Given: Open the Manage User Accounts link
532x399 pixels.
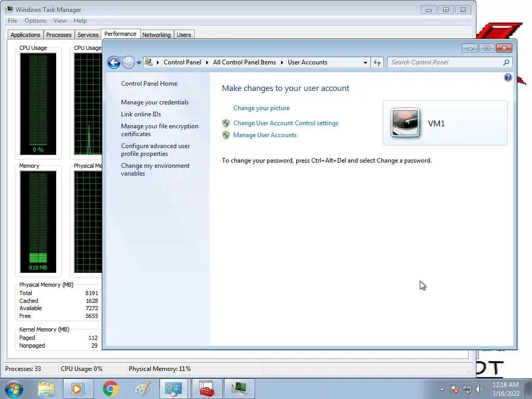Looking at the screenshot, I should (x=265, y=135).
